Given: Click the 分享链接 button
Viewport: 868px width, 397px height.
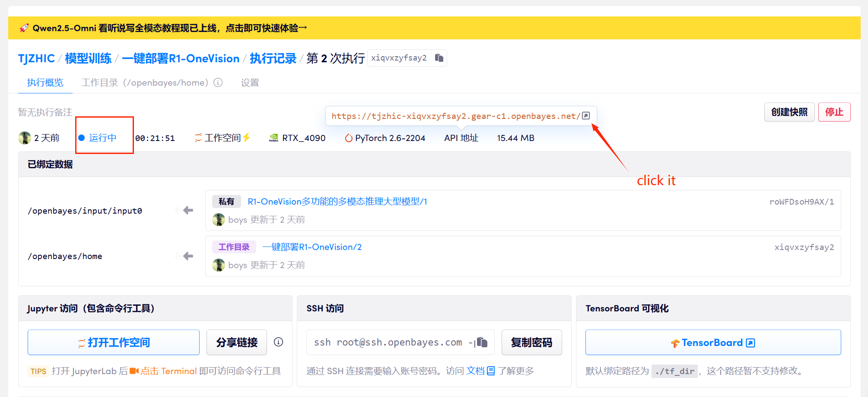Looking at the screenshot, I should point(237,343).
